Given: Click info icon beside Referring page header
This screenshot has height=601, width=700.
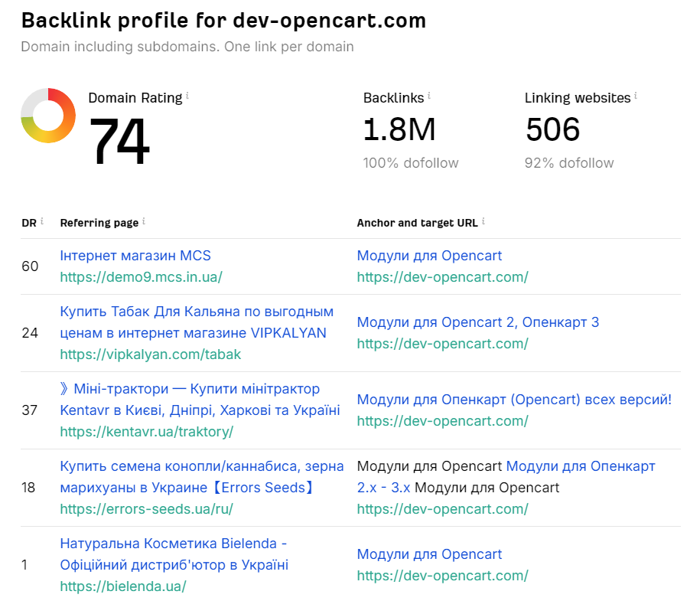Looking at the screenshot, I should click(x=144, y=220).
